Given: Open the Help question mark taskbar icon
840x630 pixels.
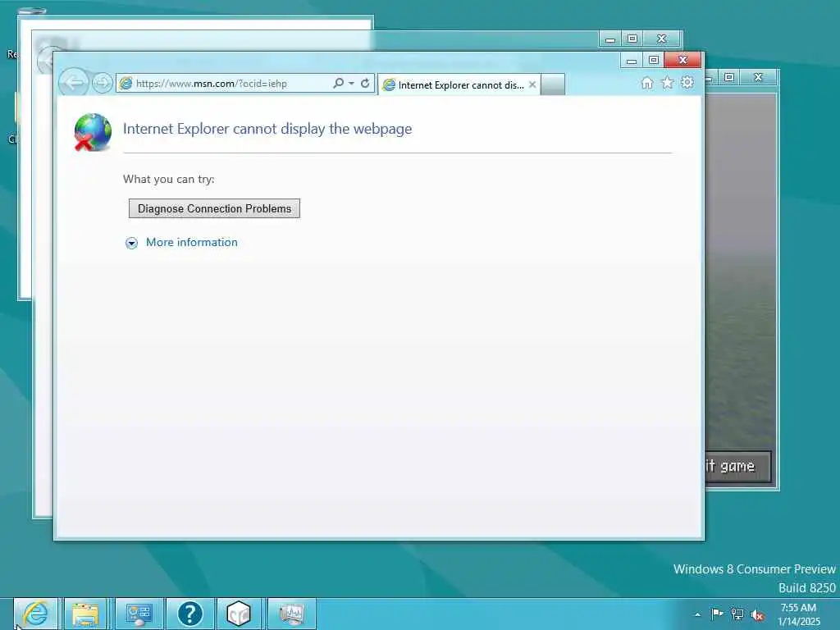Looking at the screenshot, I should [x=189, y=614].
